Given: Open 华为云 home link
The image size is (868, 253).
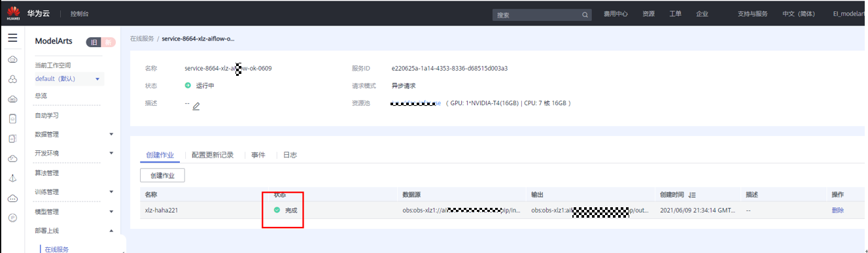Looking at the screenshot, I should click(38, 13).
